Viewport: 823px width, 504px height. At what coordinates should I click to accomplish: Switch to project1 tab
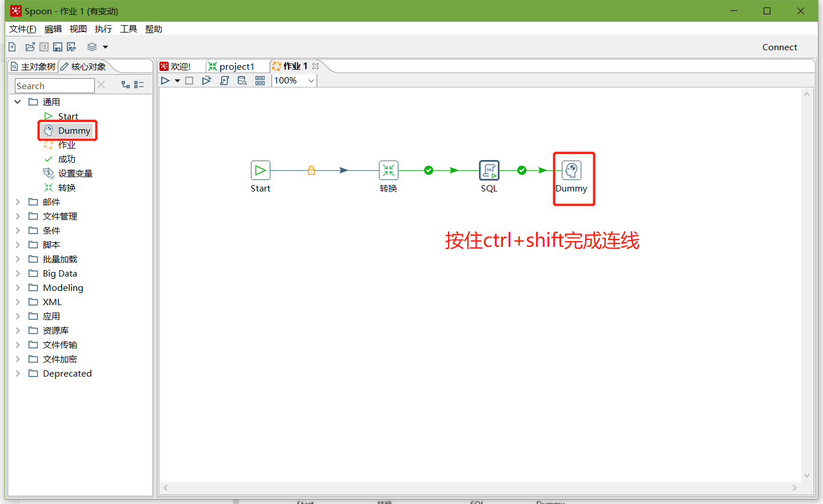tap(231, 66)
